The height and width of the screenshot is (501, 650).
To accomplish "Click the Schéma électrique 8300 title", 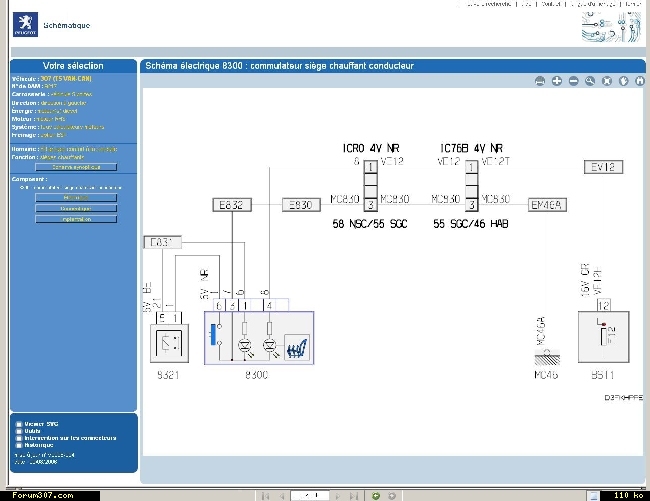I will coord(279,66).
